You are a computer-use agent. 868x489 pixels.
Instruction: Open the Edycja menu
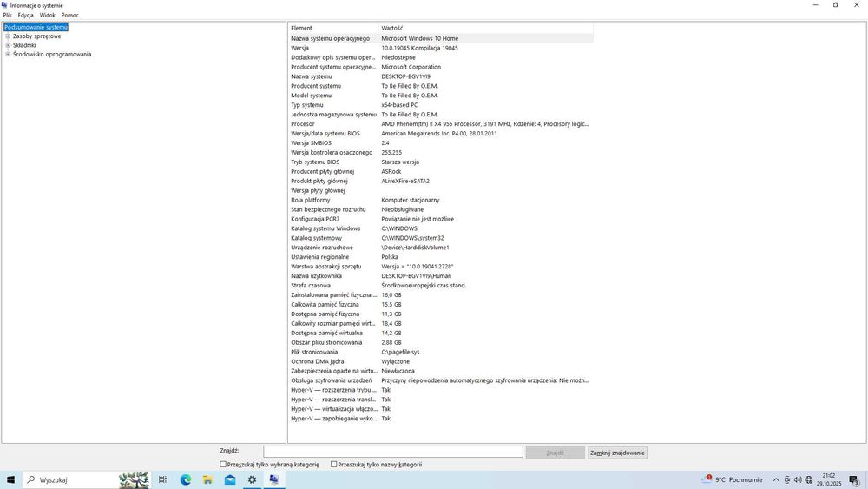(x=25, y=15)
